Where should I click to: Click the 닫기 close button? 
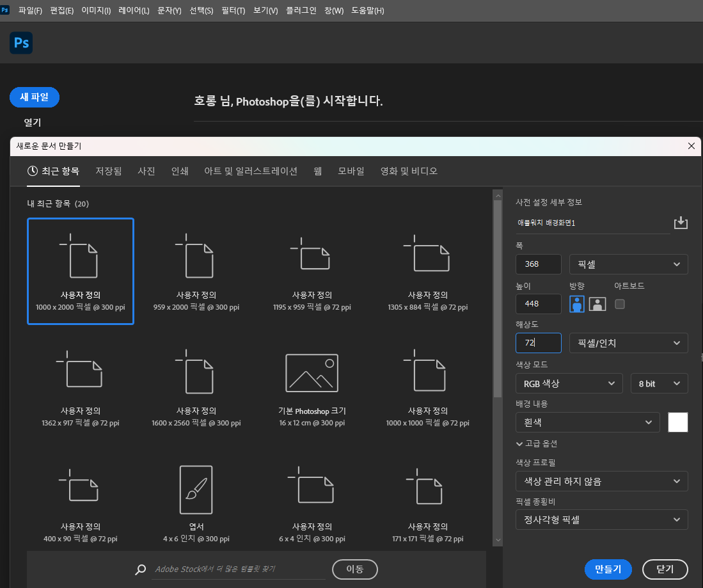click(665, 569)
